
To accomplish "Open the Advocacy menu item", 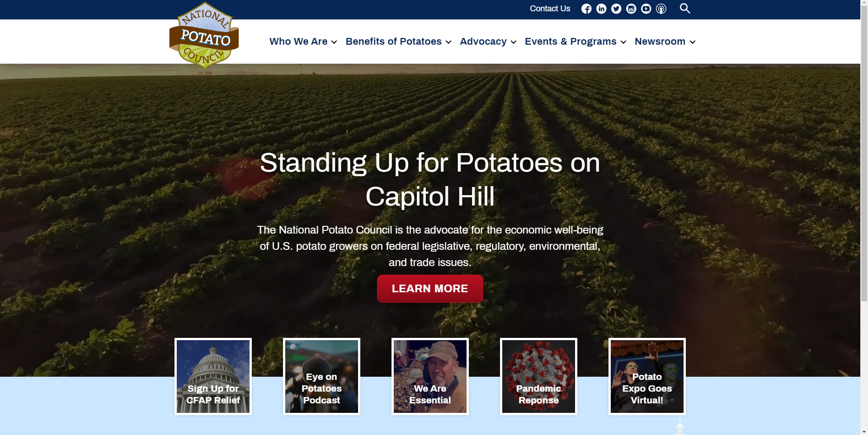I will (x=483, y=42).
